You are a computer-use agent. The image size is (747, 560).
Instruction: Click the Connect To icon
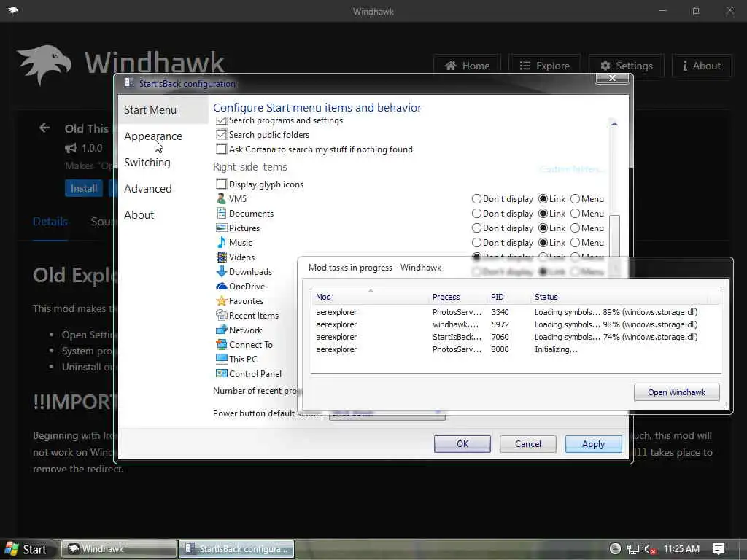(221, 344)
